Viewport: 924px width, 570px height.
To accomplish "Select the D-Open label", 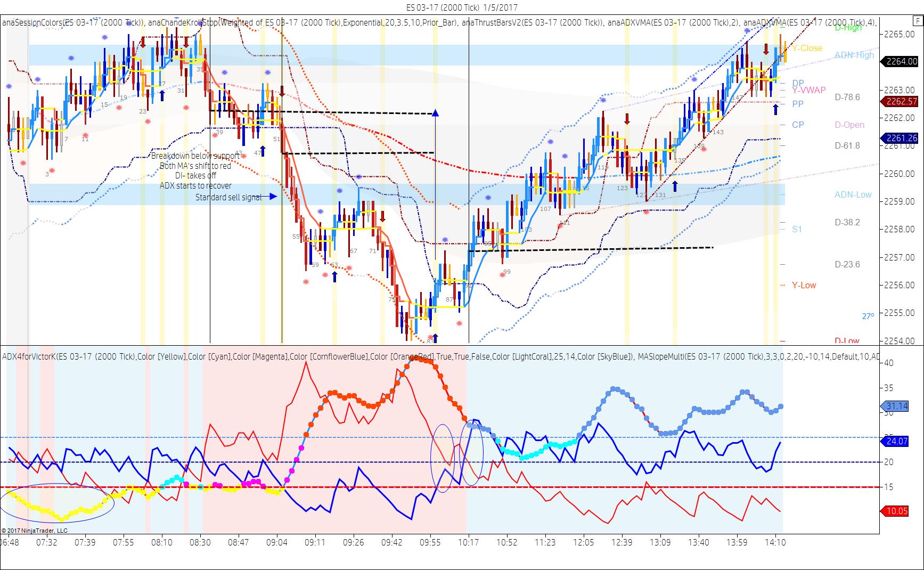I will tap(849, 125).
